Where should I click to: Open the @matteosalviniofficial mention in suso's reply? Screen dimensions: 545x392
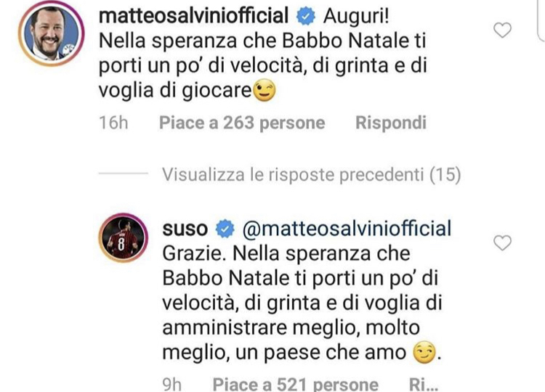[347, 229]
